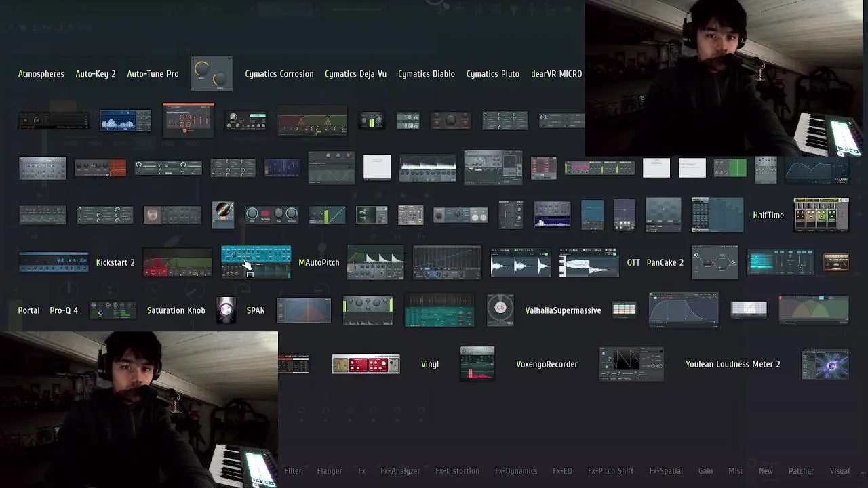Viewport: 868px width, 488px height.
Task: Choose Saturation Knob plugin
Action: pos(176,310)
